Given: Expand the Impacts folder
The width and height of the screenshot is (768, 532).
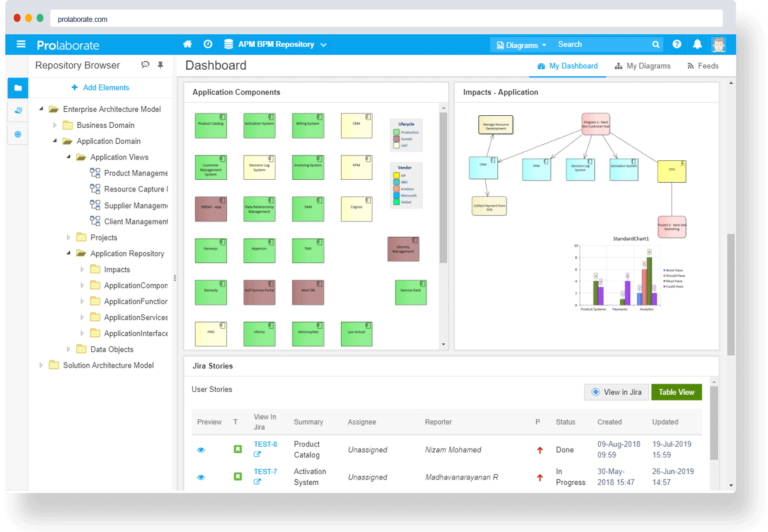Looking at the screenshot, I should point(82,270).
